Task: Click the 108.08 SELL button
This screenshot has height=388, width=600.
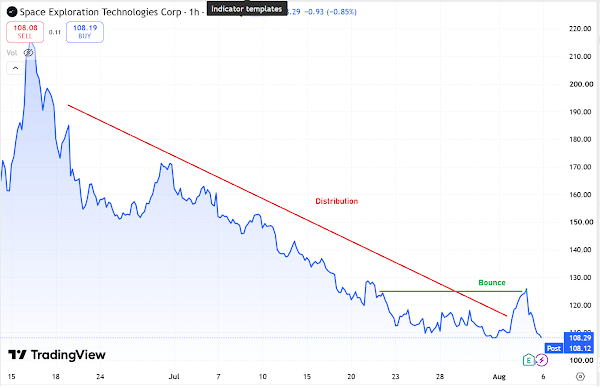Action: (25, 32)
